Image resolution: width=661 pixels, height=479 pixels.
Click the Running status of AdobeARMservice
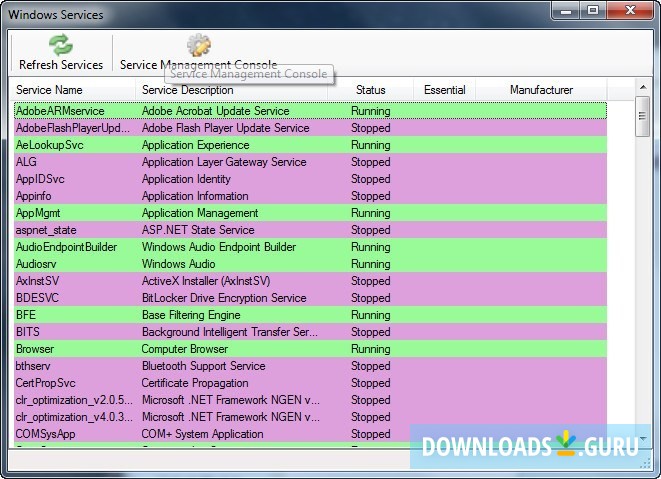(371, 111)
